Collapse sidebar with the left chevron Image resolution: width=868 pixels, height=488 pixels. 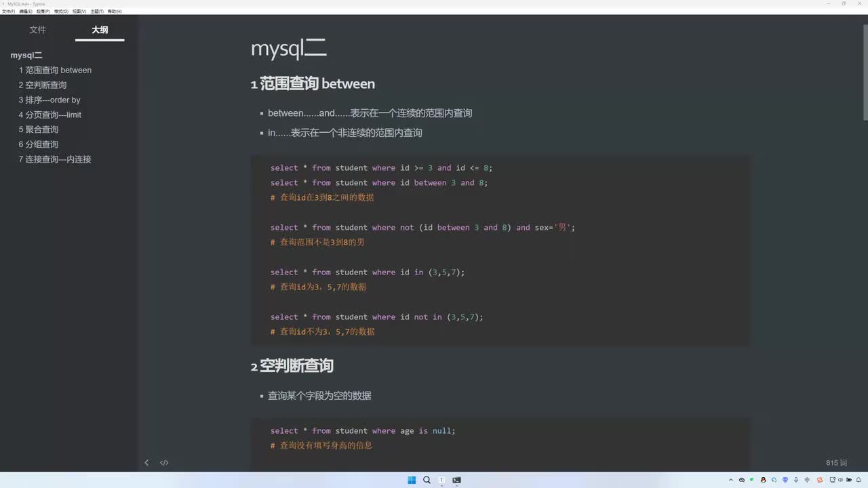coord(146,463)
